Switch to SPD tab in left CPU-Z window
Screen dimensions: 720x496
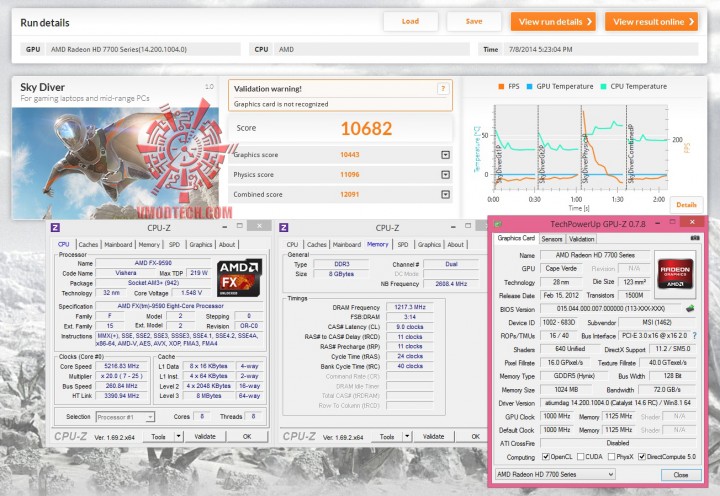tap(174, 244)
